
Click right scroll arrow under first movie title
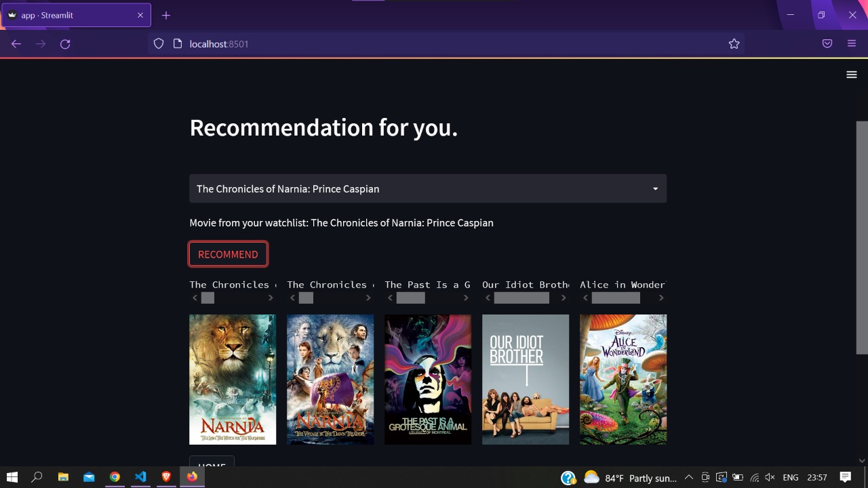coord(271,298)
